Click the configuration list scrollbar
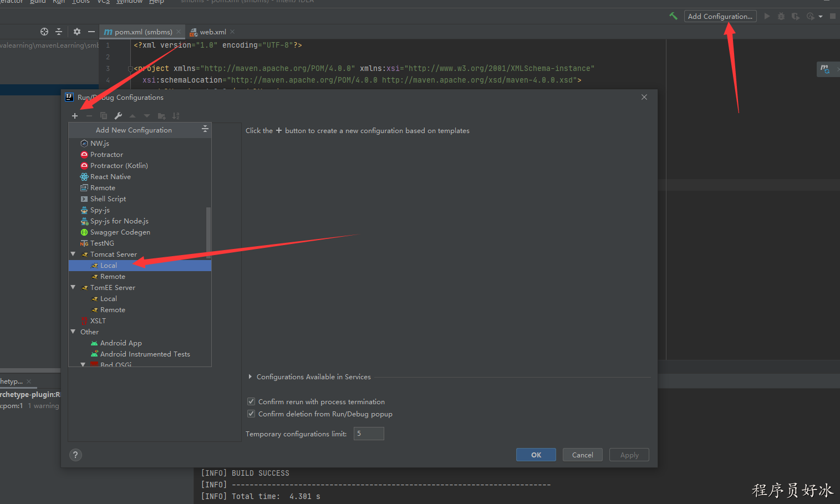 208,233
